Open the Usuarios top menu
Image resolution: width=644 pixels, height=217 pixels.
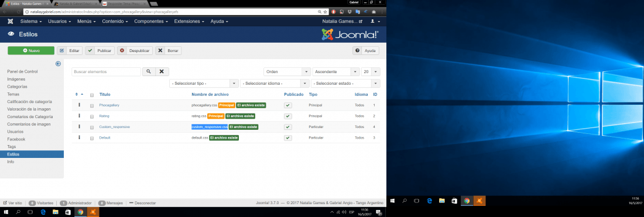pos(60,21)
